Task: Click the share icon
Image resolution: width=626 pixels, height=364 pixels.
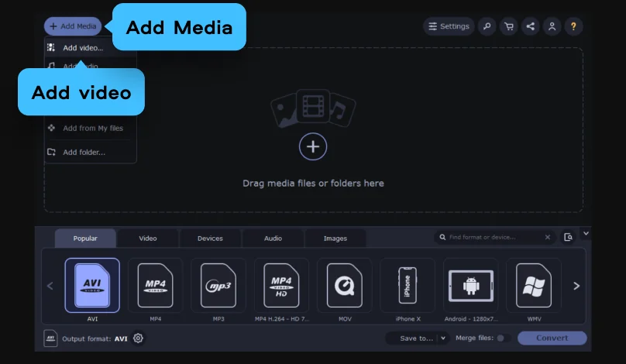Action: click(x=530, y=26)
